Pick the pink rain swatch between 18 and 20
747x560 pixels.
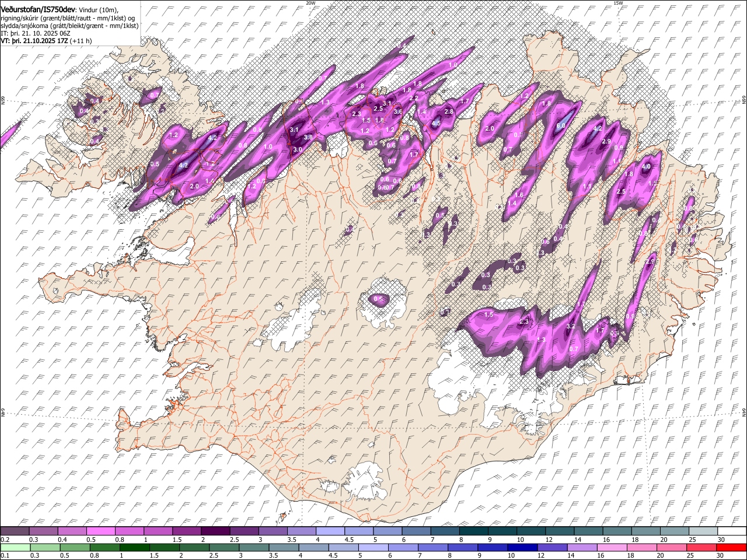tap(641, 547)
